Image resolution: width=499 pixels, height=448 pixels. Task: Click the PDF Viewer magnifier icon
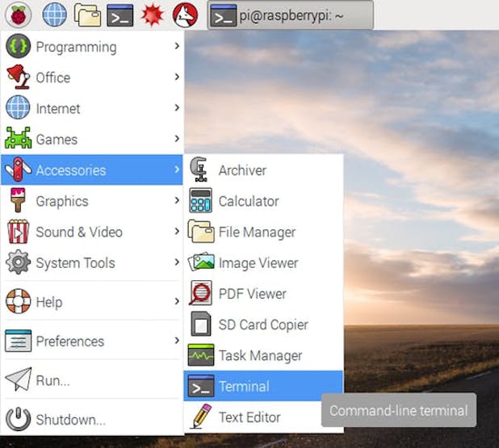[x=200, y=293]
